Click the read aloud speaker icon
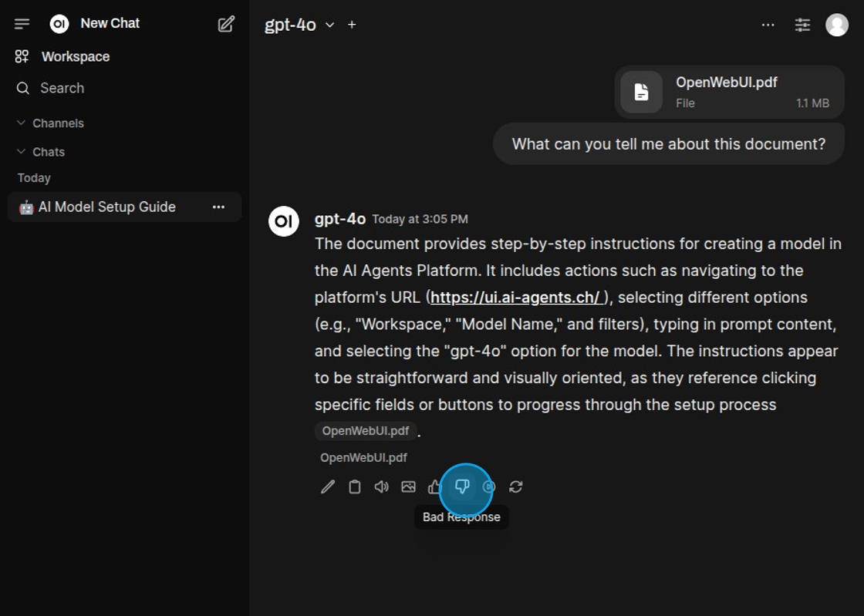This screenshot has width=864, height=616. point(381,486)
